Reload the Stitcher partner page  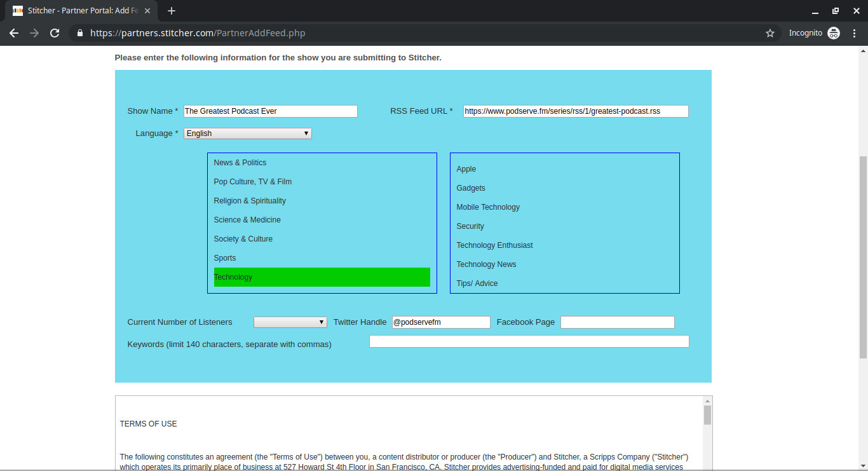pyautogui.click(x=55, y=33)
